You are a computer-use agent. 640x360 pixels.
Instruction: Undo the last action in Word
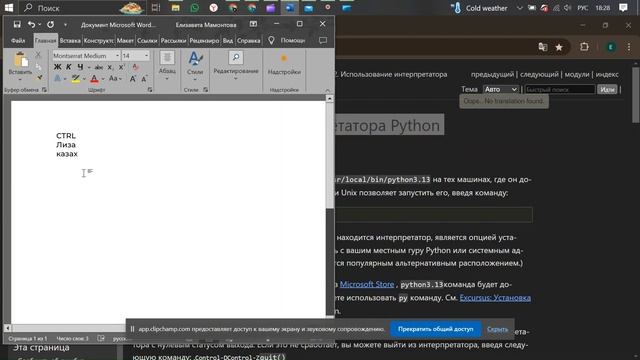tap(31, 24)
